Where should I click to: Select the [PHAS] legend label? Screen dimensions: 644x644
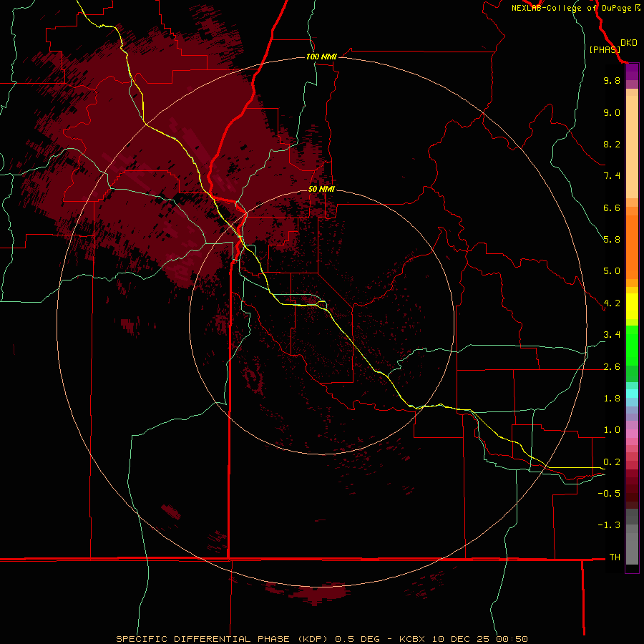click(605, 49)
